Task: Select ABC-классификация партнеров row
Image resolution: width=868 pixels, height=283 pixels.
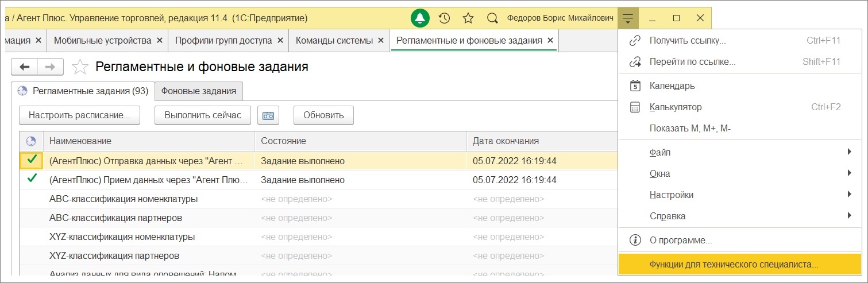Action: [319, 218]
